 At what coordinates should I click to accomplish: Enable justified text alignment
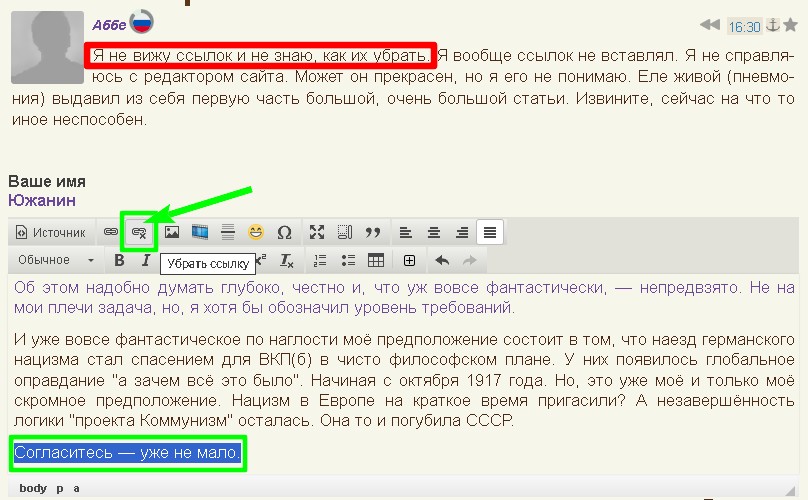489,232
